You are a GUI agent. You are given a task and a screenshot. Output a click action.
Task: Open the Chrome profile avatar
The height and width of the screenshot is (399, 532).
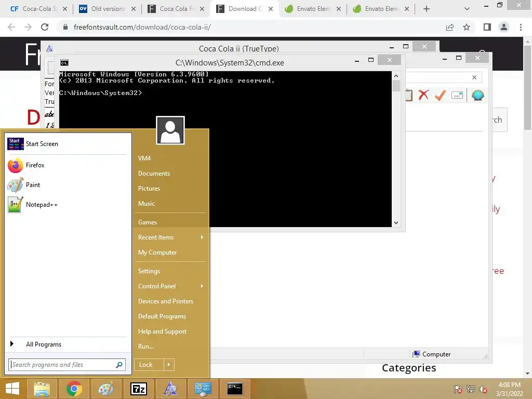tap(504, 27)
